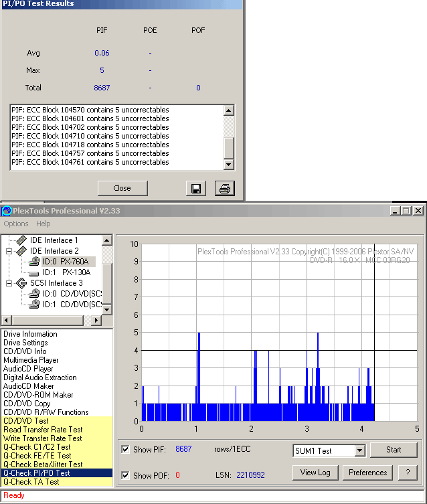Open Preferences
The width and height of the screenshot is (427, 504).
[x=367, y=473]
